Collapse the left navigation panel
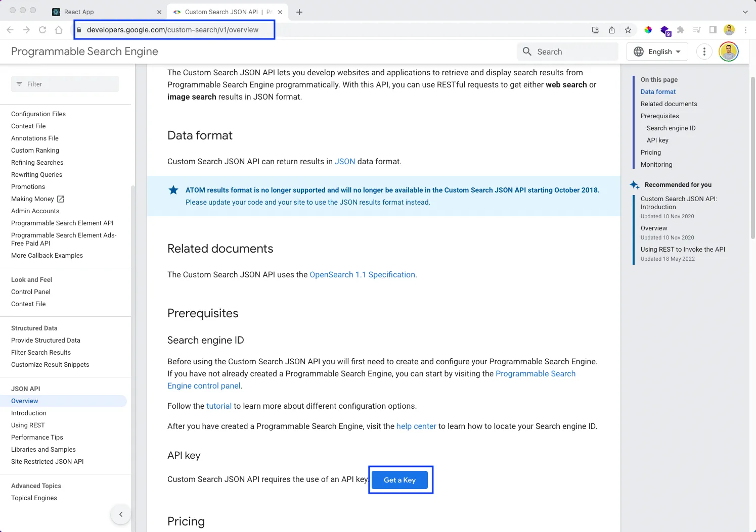The image size is (756, 532). pos(120,514)
